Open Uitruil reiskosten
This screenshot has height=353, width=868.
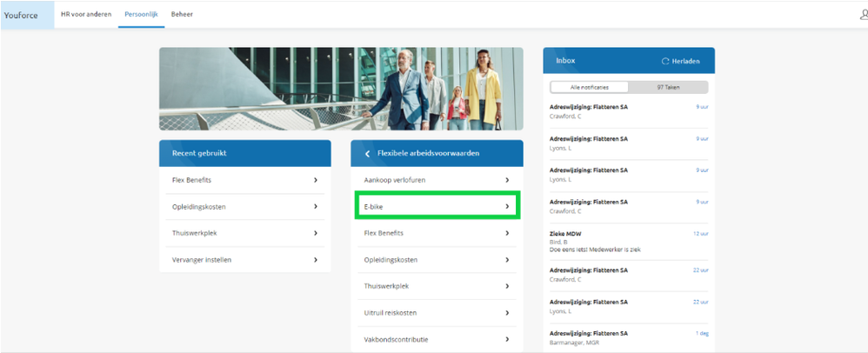437,313
